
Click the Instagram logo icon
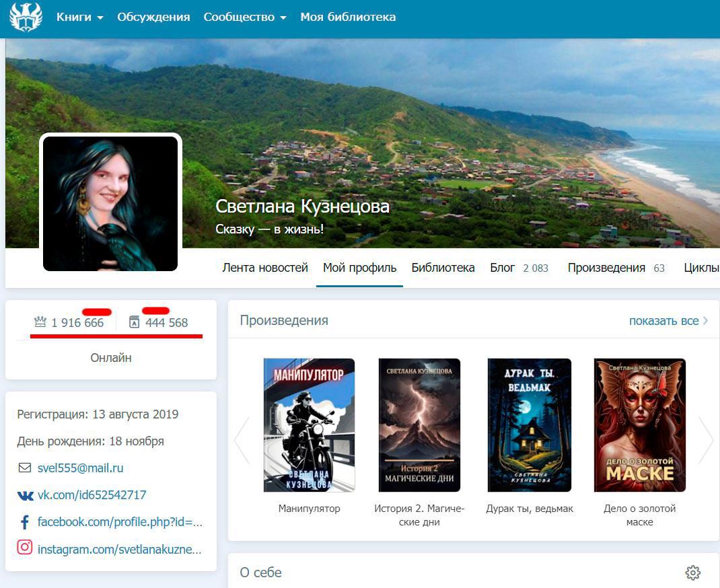[x=25, y=547]
